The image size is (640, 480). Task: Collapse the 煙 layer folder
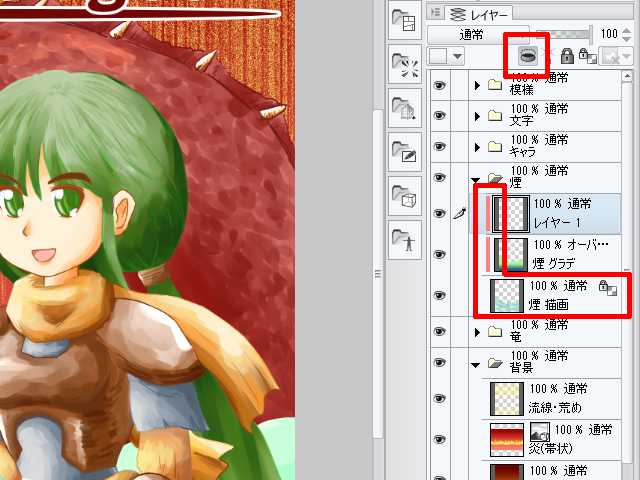point(475,180)
